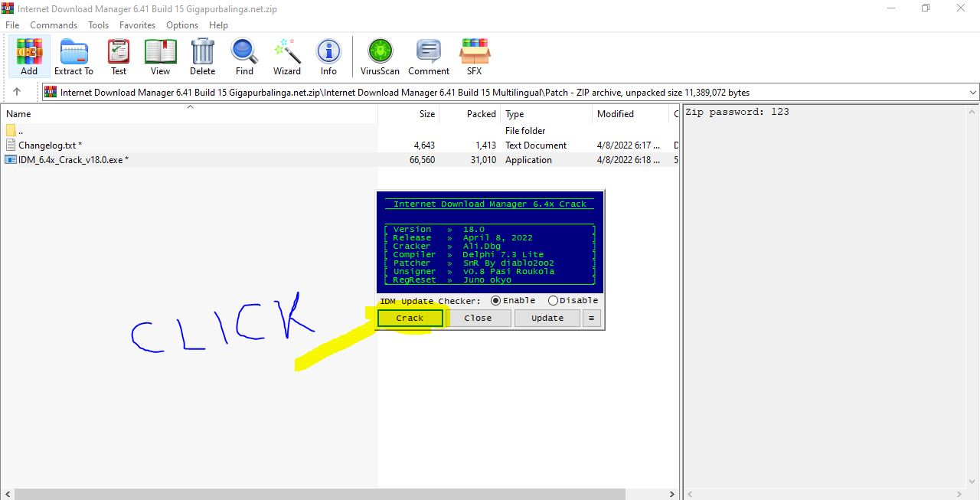Select the Changelog.txt file name
The height and width of the screenshot is (500, 980).
[50, 145]
